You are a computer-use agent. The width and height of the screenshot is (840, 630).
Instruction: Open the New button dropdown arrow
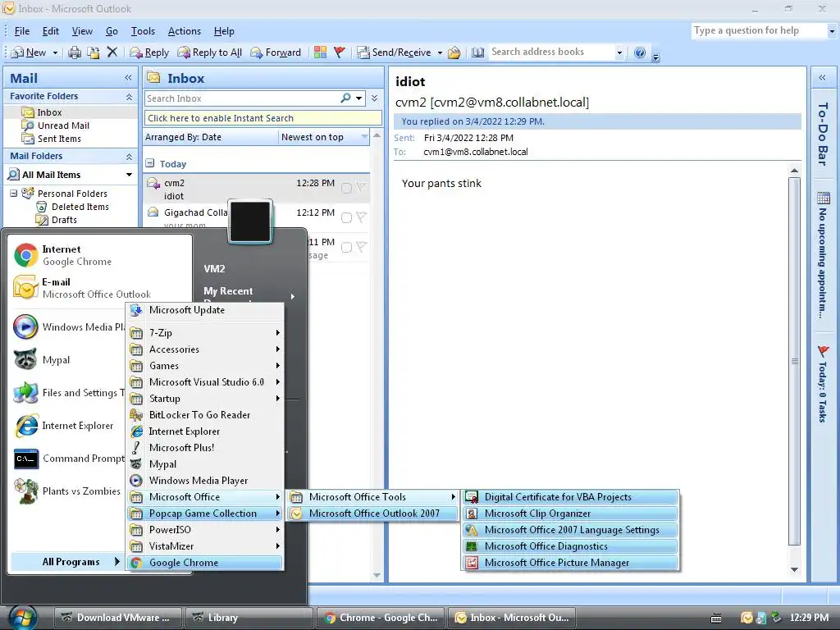(x=55, y=52)
